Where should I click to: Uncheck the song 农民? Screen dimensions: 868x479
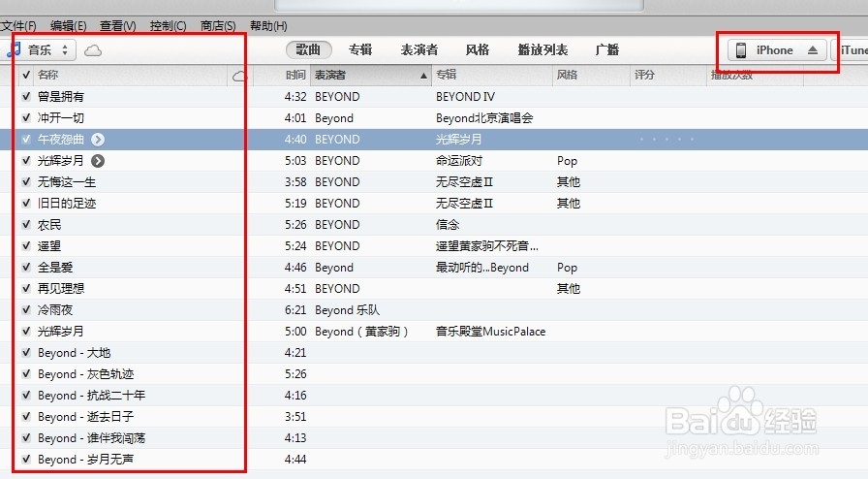(x=26, y=225)
